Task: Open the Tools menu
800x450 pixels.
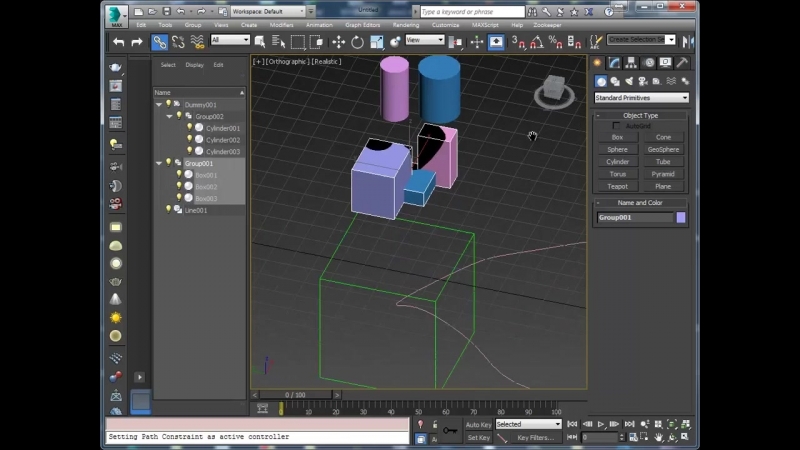Action: point(165,25)
